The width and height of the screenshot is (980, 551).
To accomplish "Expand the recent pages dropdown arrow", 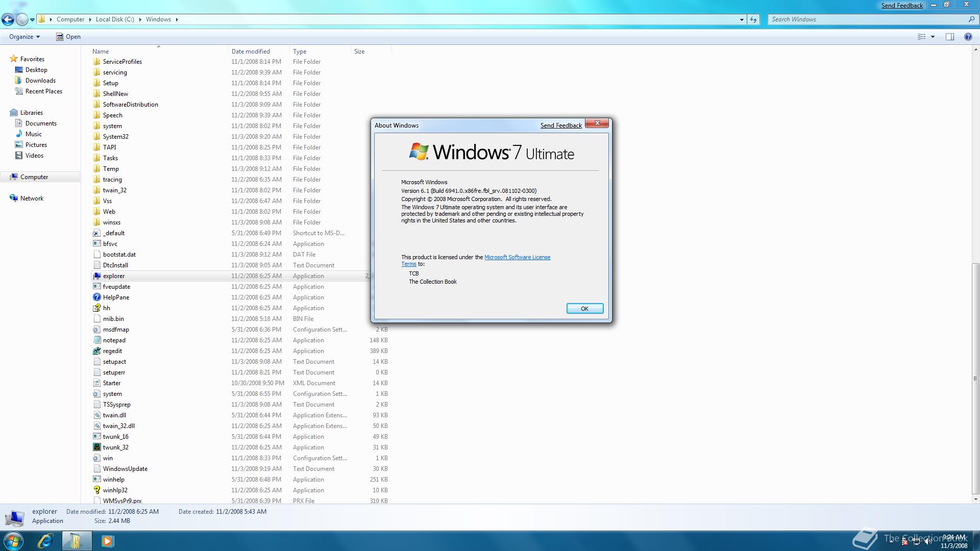I will coord(32,20).
